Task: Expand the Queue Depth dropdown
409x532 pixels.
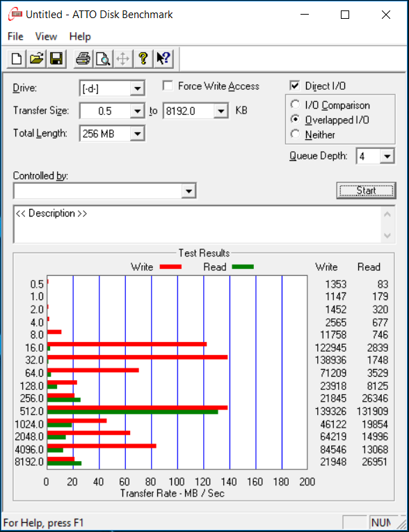Action: point(387,157)
